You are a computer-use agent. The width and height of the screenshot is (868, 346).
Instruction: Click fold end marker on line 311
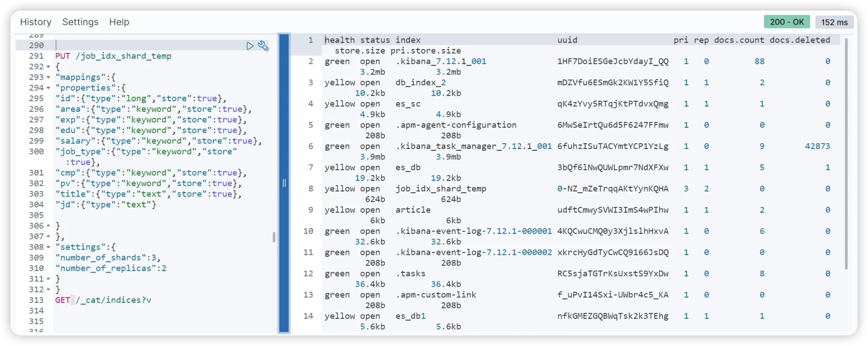pyautogui.click(x=48, y=279)
